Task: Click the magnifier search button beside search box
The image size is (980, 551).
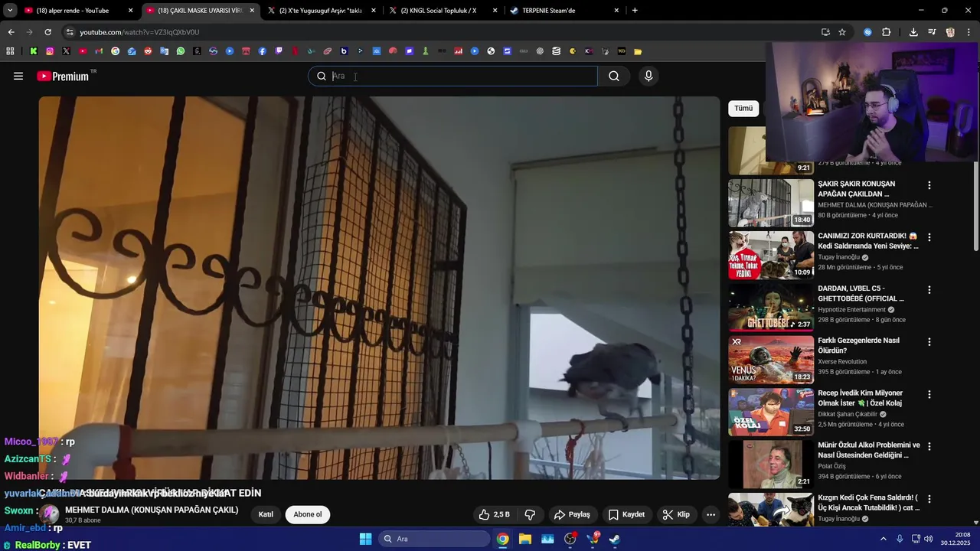Action: 614,76
